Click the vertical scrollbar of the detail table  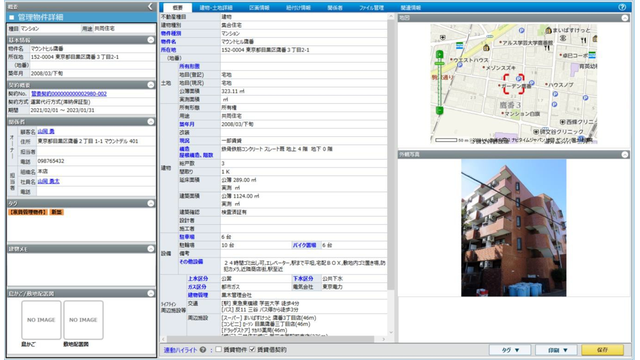pos(391,155)
